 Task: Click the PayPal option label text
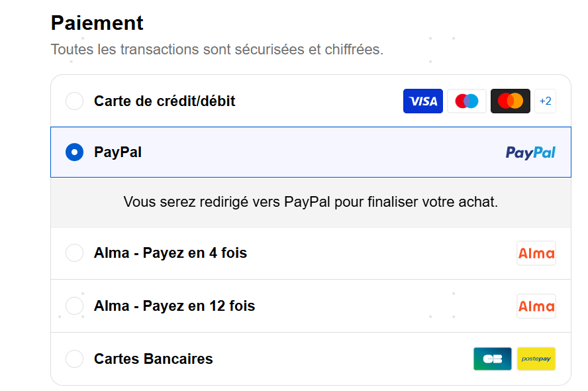[x=118, y=152]
